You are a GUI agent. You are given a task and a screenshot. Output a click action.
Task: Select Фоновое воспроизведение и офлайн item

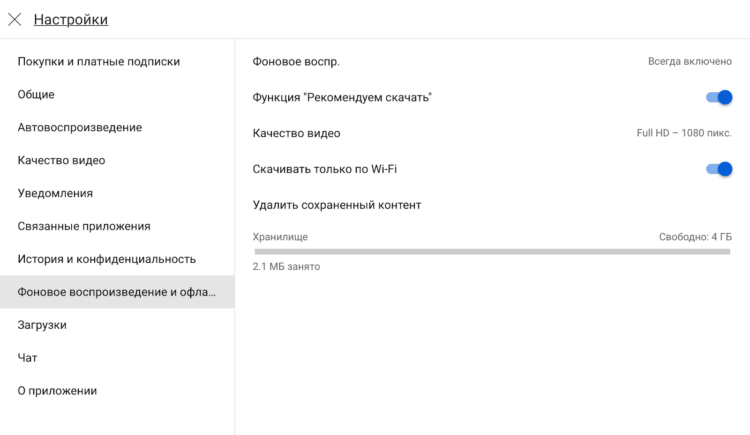tap(116, 292)
